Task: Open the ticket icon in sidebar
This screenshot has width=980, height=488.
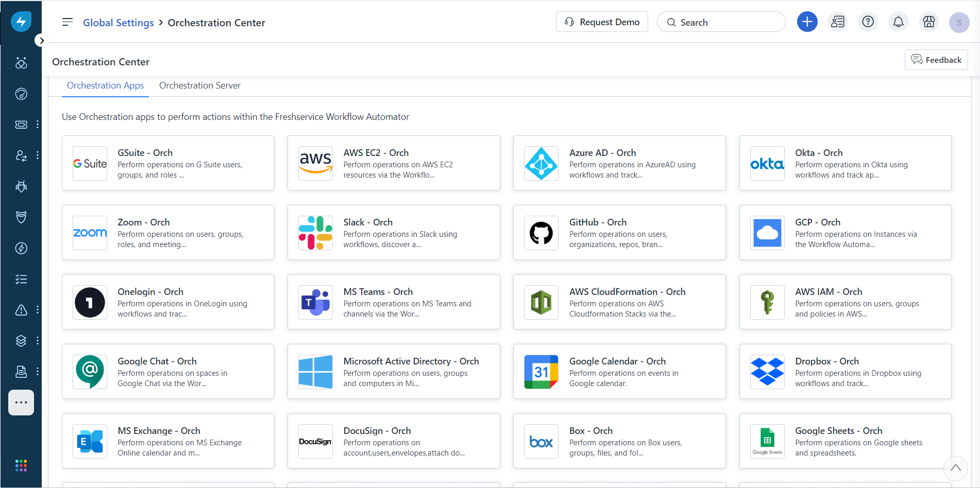Action: (21, 125)
